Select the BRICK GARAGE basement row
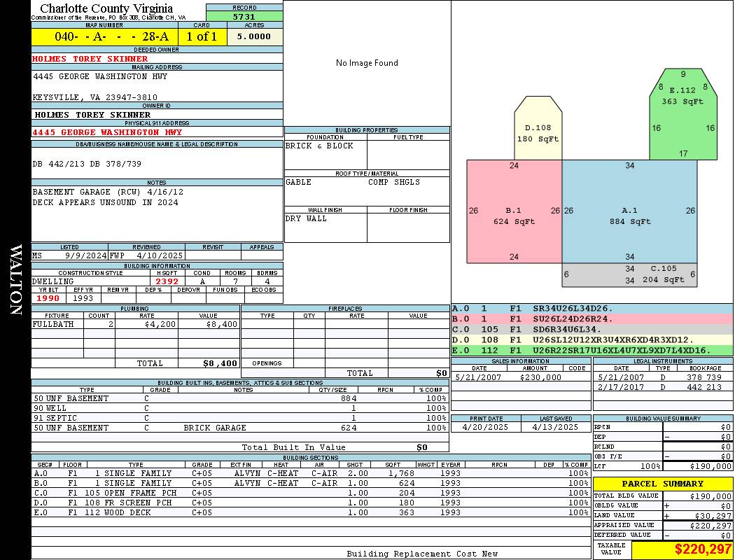This screenshot has width=735, height=560. [239, 428]
